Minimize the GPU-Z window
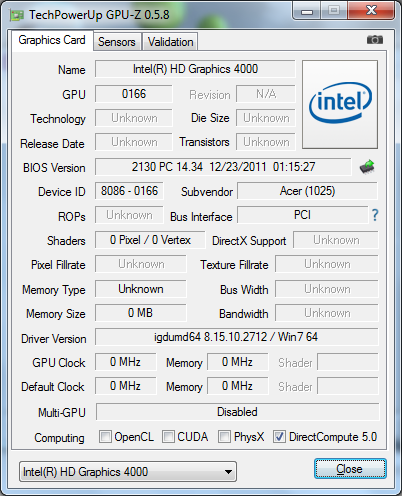 pos(307,12)
